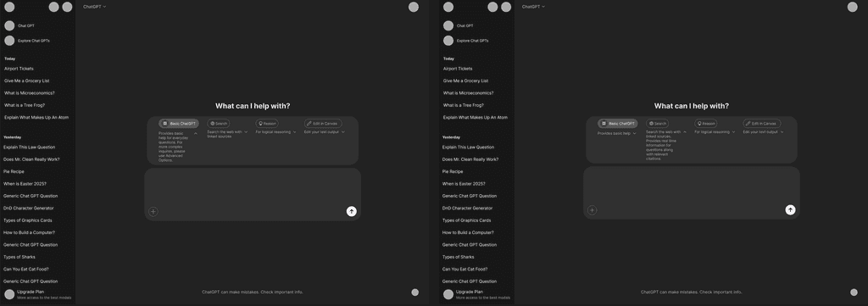868x306 pixels.
Task: Click circle icon beside Chat GPT, right mockup
Action: click(x=448, y=25)
